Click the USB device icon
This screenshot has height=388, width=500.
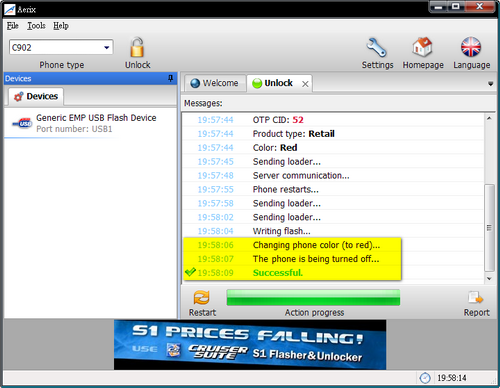22,124
